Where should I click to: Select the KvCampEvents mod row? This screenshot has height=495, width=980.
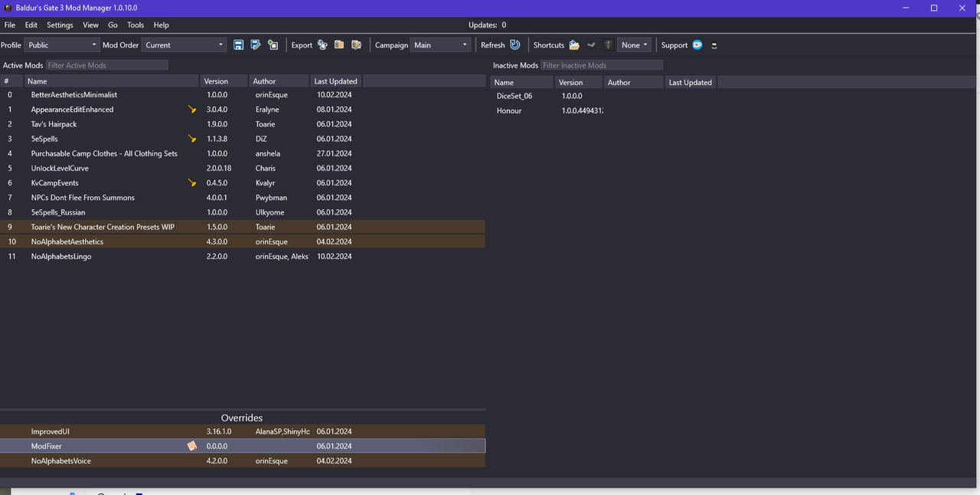(x=243, y=183)
